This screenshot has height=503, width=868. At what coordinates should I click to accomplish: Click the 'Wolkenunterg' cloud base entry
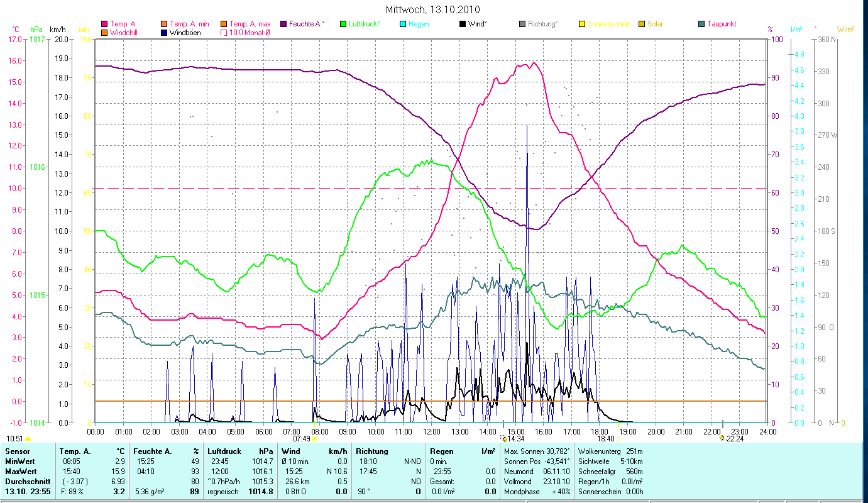610,451
